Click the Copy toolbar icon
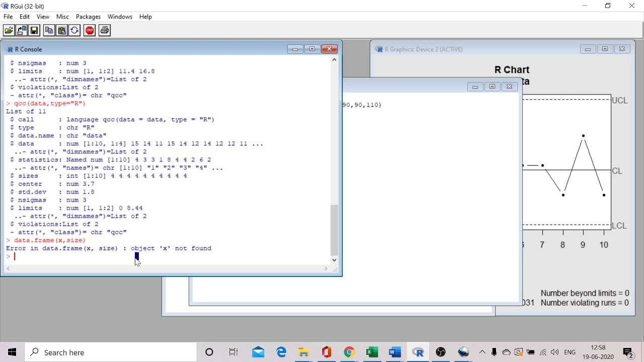This screenshot has width=644, height=362. coord(49,31)
